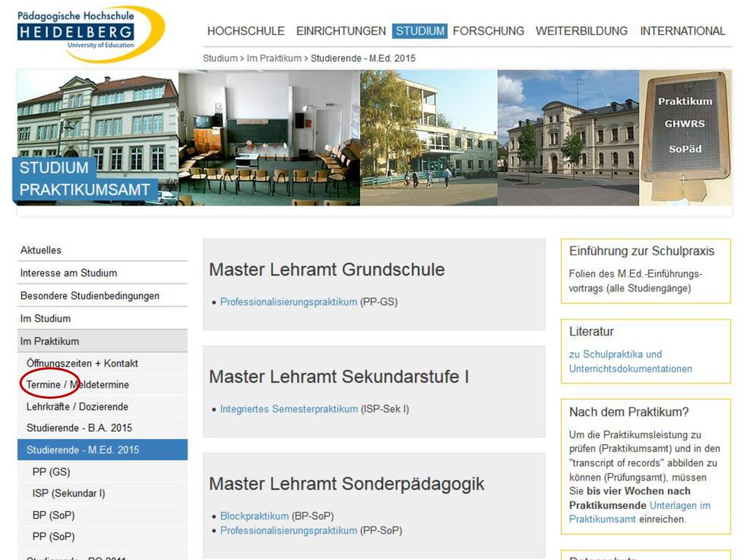
Task: Click the Pädagogische Hochschule Heidelberg logo
Action: click(x=90, y=34)
